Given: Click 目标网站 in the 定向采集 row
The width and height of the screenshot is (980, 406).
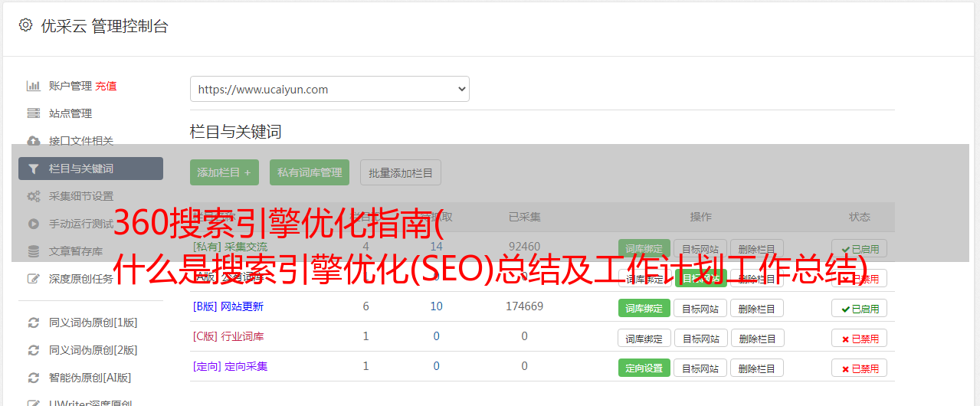Looking at the screenshot, I should pos(700,368).
